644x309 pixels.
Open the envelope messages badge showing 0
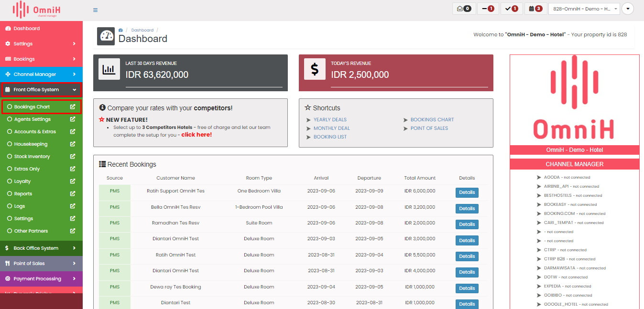tap(463, 9)
